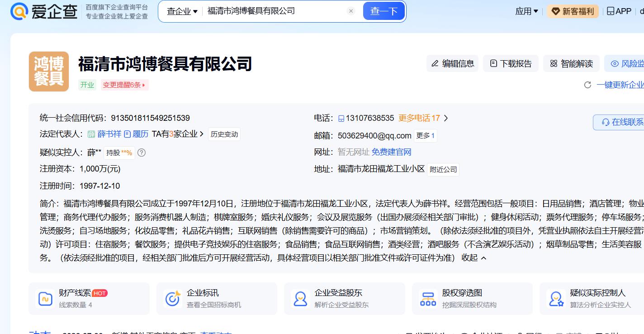Click the 爱企查 logo icon
Image resolution: width=644 pixels, height=334 pixels.
point(19,11)
